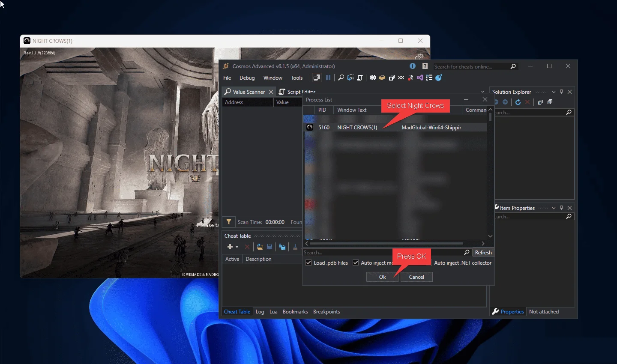617x364 pixels.
Task: Click Cancel in the Process List dialog
Action: 416,277
